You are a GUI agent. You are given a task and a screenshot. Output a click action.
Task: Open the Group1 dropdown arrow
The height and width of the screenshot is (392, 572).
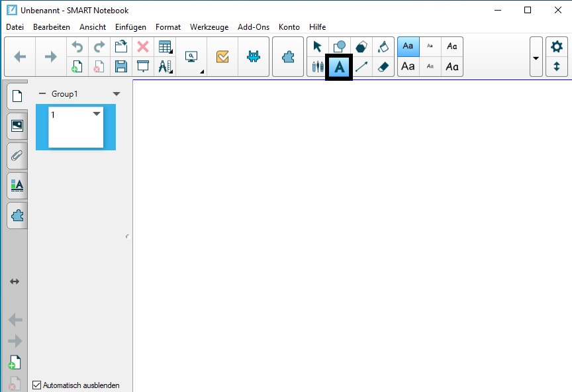point(117,94)
